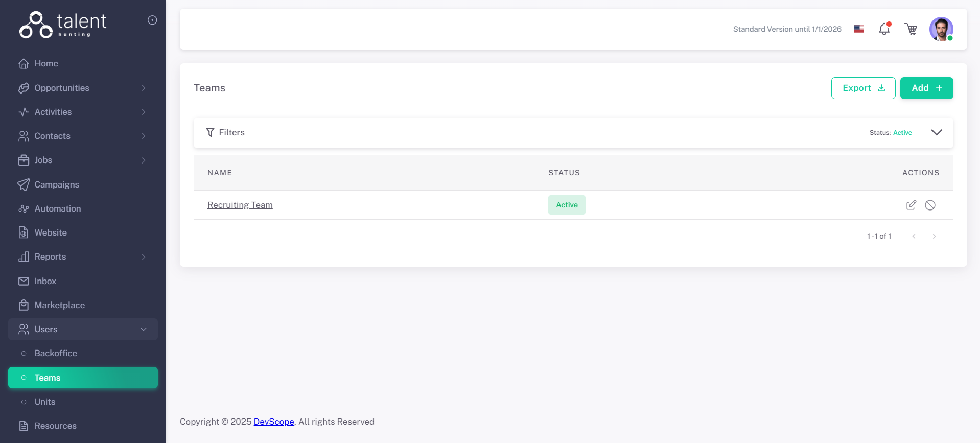Go to Units in sidebar

45,402
